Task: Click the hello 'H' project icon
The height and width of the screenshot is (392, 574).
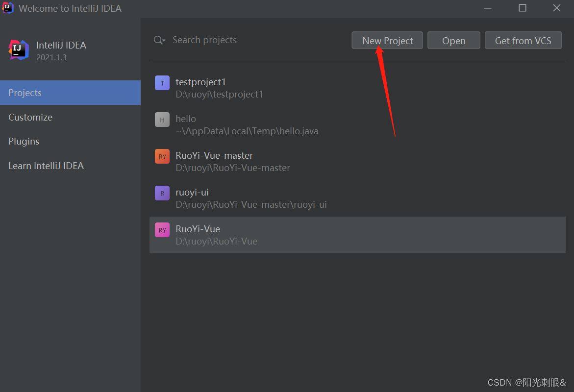Action: (162, 120)
